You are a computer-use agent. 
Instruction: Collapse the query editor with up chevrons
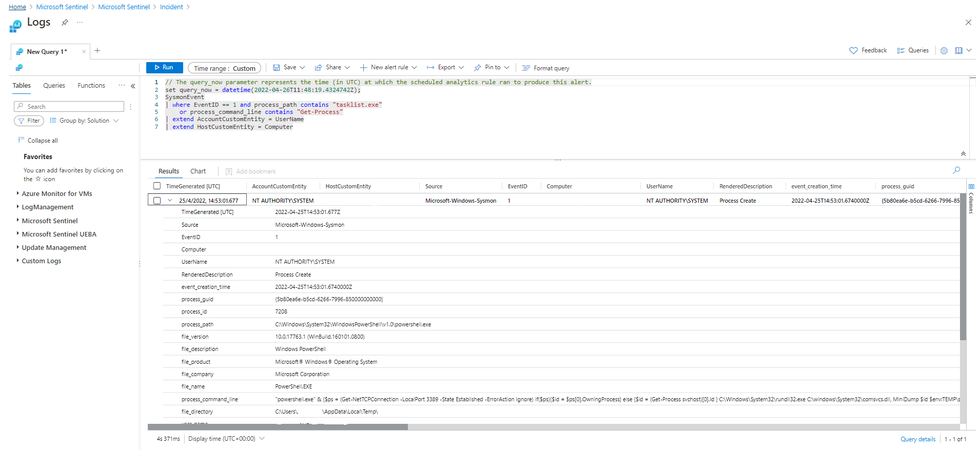(x=963, y=154)
